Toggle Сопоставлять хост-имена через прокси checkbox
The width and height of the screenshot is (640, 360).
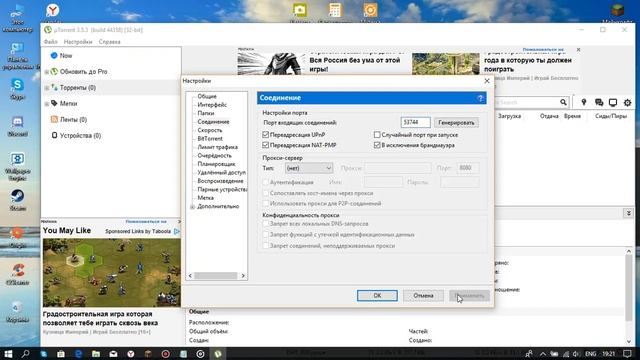266,193
